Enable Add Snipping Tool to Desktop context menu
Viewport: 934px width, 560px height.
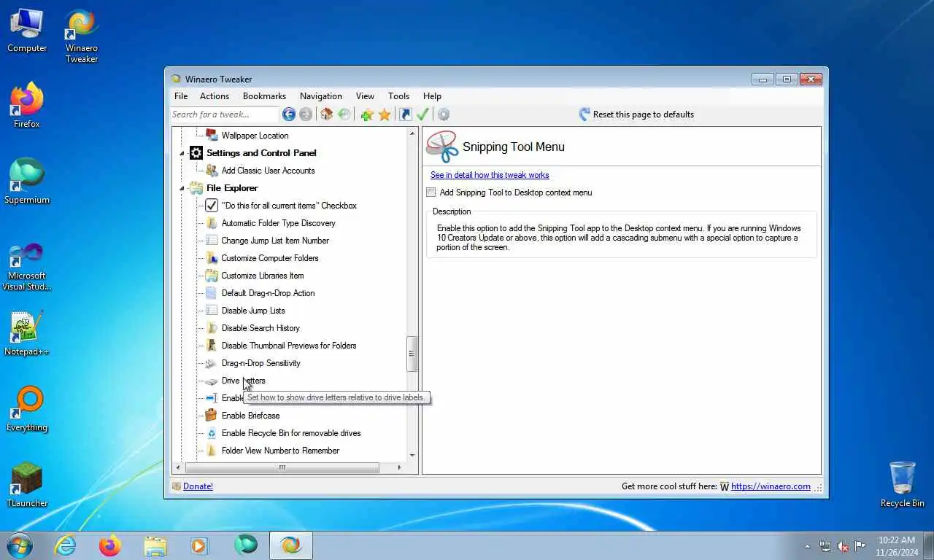pos(431,192)
